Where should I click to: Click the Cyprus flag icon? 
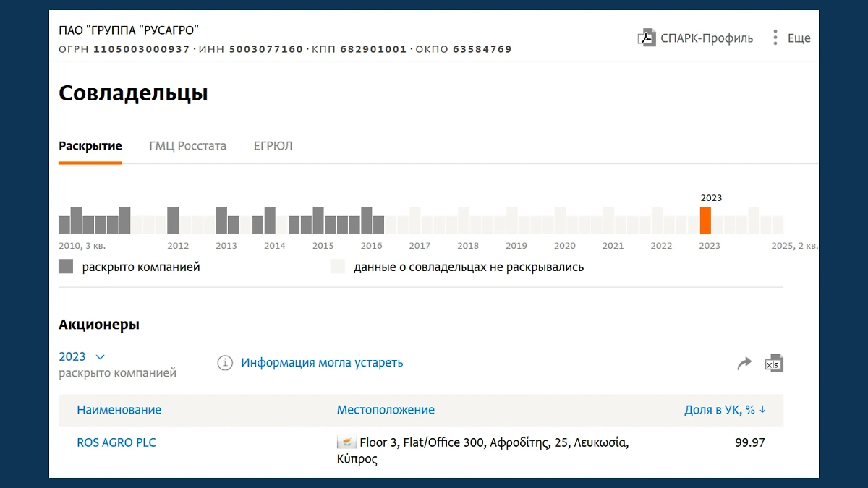346,442
